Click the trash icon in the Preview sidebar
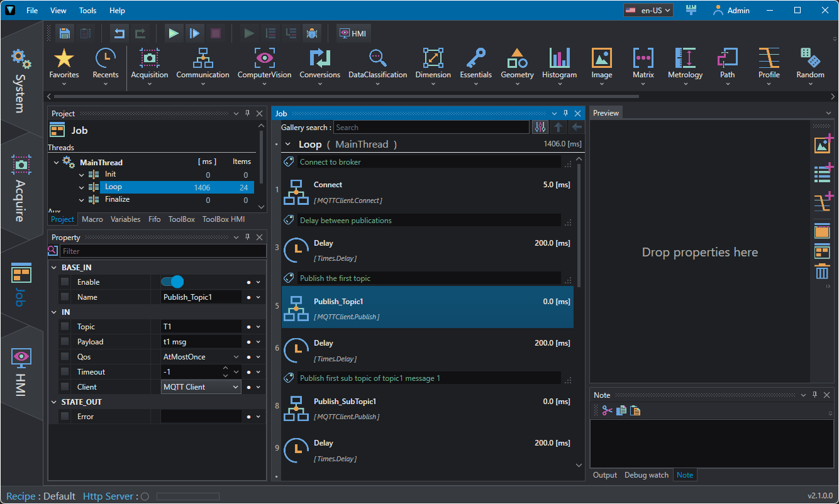839x504 pixels. pyautogui.click(x=822, y=272)
